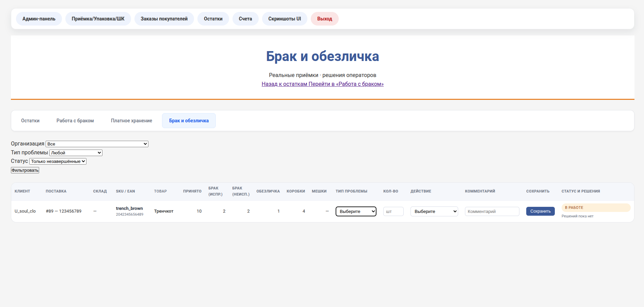This screenshot has width=644, height=307.
Task: Click the red Выход logout button
Action: (324, 19)
